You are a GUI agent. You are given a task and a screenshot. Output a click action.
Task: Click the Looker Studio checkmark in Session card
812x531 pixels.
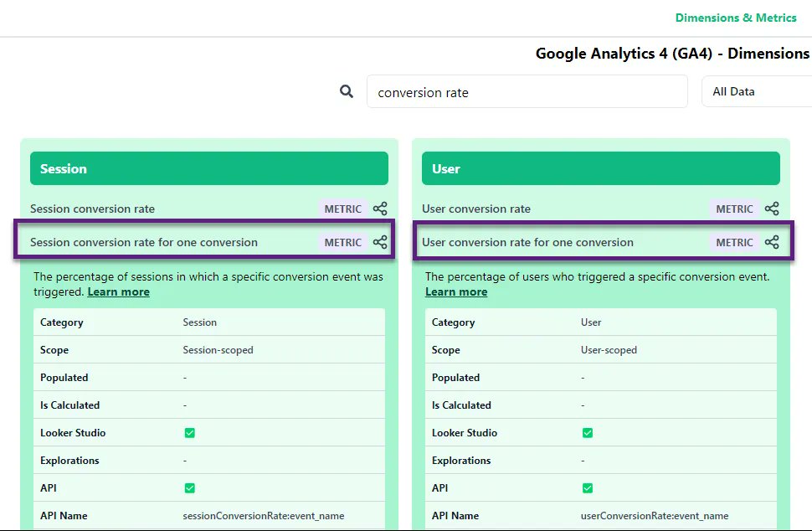pyautogui.click(x=189, y=432)
